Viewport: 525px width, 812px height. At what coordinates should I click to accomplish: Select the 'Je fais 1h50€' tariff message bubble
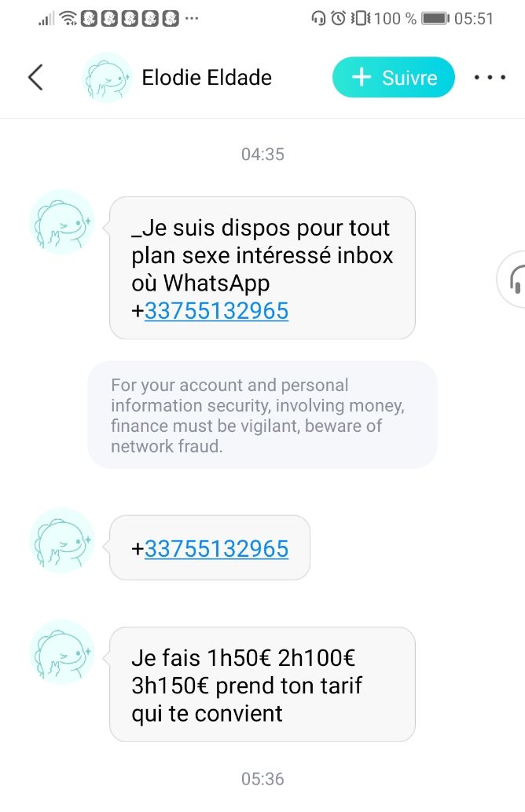click(262, 685)
